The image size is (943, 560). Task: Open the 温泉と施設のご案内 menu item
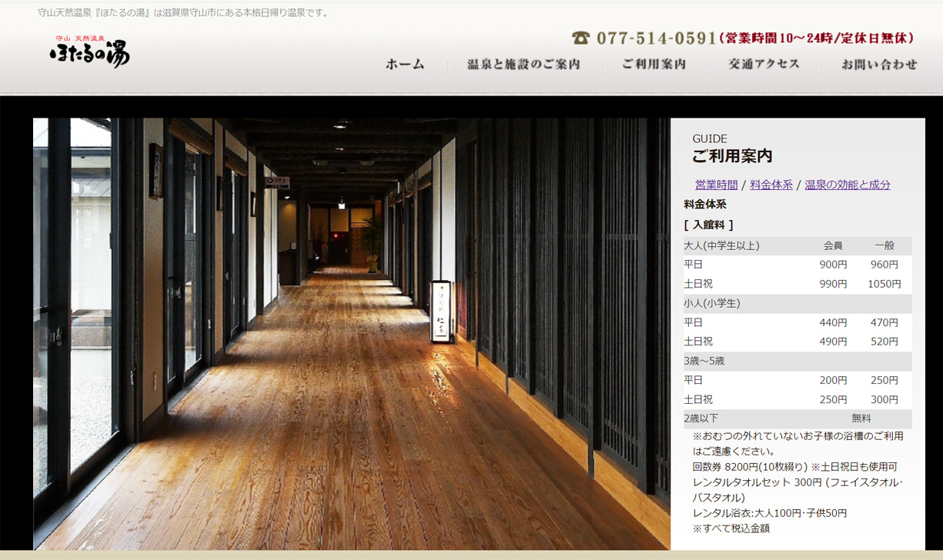[x=523, y=65]
